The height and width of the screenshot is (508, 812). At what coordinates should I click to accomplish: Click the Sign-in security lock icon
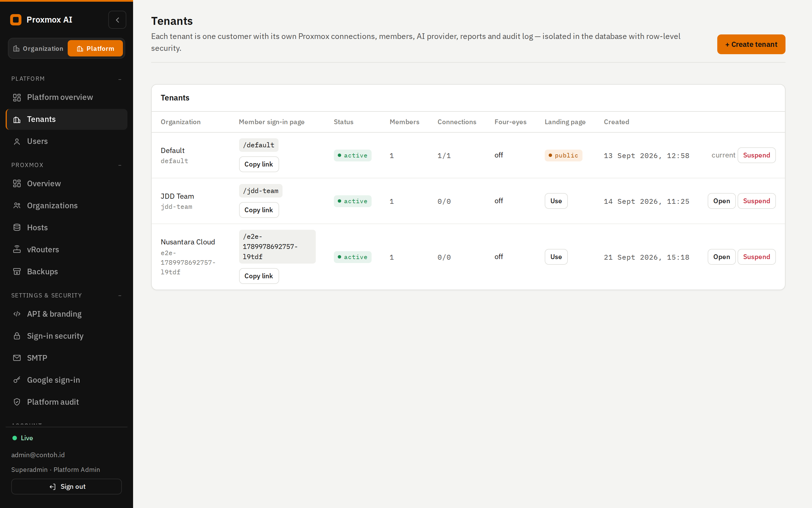click(17, 336)
